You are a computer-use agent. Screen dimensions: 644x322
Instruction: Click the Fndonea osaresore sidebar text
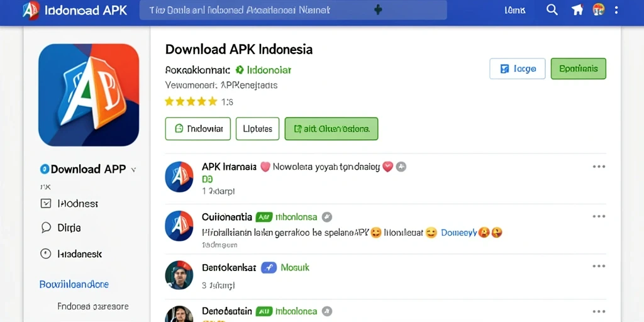[x=93, y=306]
